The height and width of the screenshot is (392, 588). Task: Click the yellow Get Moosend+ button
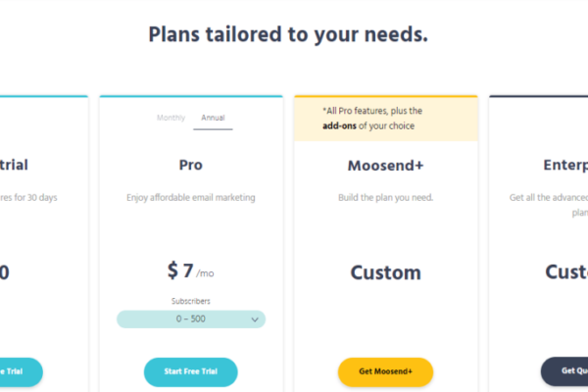(385, 371)
